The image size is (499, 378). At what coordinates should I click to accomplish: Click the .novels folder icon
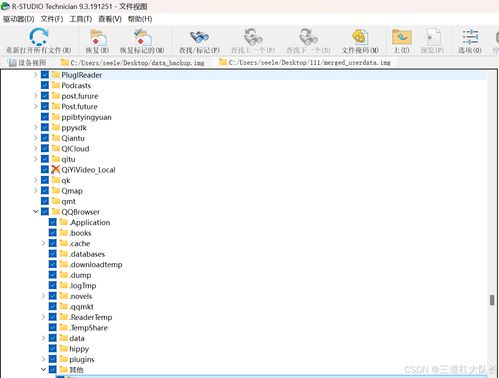(64, 296)
